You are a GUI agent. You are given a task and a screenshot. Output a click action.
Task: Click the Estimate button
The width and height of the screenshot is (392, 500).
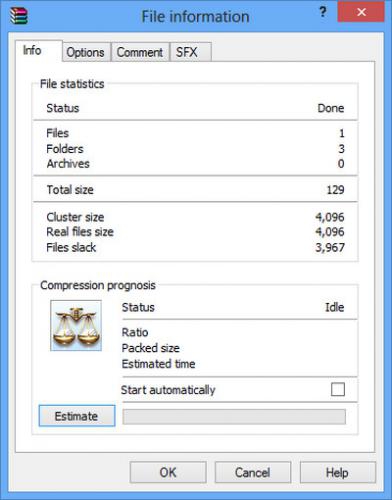[77, 416]
